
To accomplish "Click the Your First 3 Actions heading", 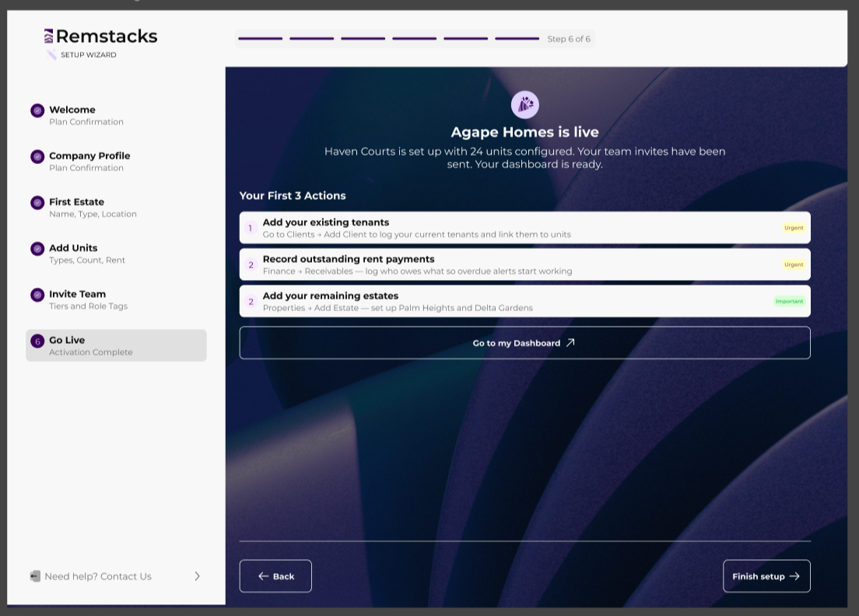I will (x=293, y=195).
